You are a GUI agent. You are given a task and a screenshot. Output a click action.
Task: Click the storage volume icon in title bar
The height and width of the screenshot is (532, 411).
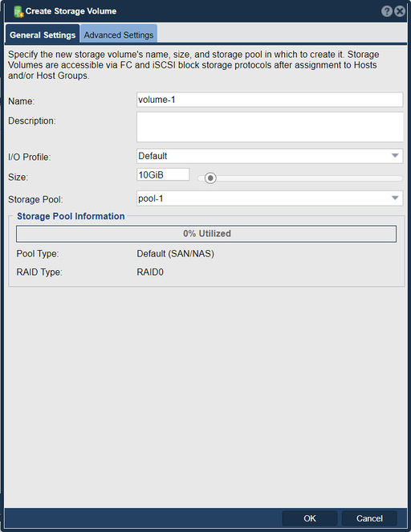coord(18,11)
